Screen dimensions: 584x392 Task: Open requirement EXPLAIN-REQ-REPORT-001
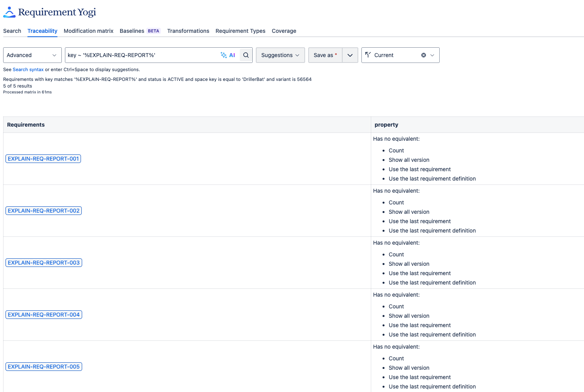43,159
